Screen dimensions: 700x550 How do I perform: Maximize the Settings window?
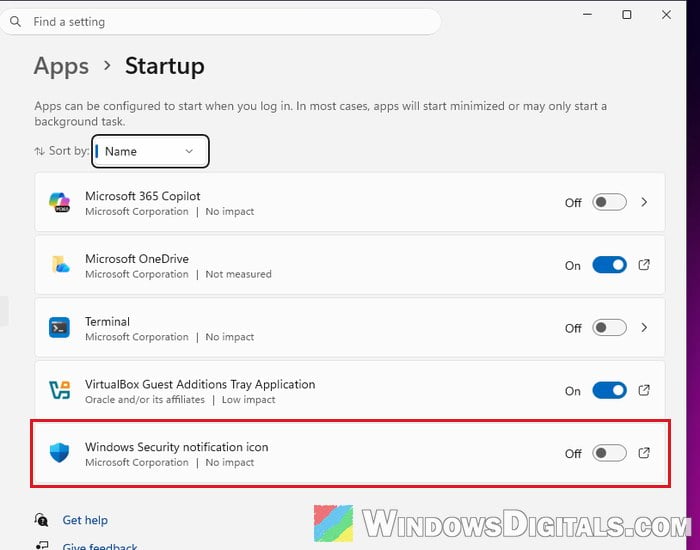click(x=627, y=15)
